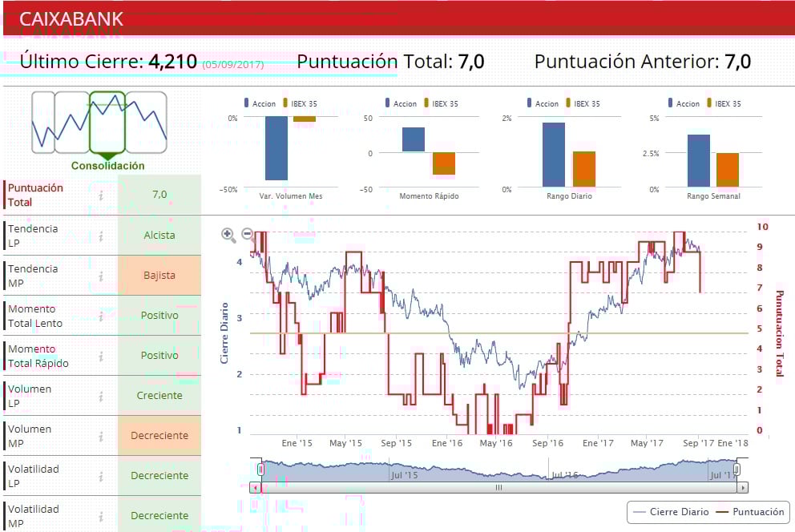795x532 pixels.
Task: Click the Bajista value for Tendencia MP
Action: 159,275
